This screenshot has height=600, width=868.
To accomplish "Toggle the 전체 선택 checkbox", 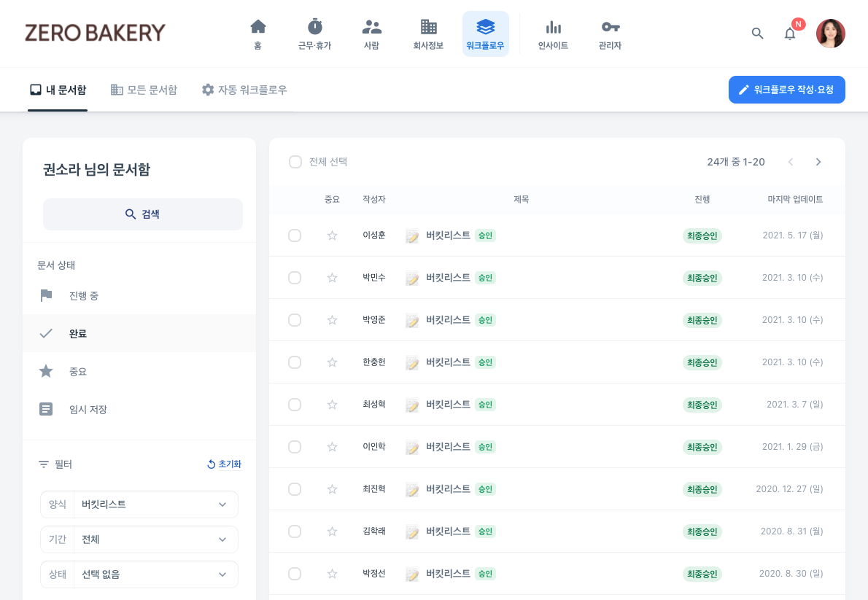I will pyautogui.click(x=295, y=162).
